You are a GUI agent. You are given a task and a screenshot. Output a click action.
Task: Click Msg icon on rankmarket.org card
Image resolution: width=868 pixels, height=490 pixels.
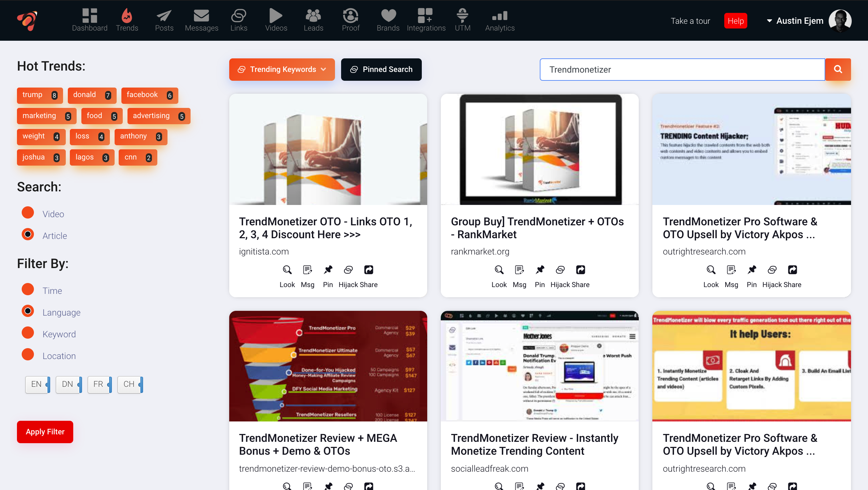click(519, 270)
